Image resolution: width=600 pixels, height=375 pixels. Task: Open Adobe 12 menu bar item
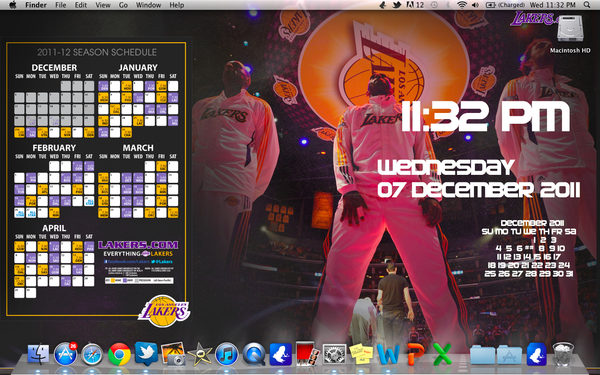(415, 5)
